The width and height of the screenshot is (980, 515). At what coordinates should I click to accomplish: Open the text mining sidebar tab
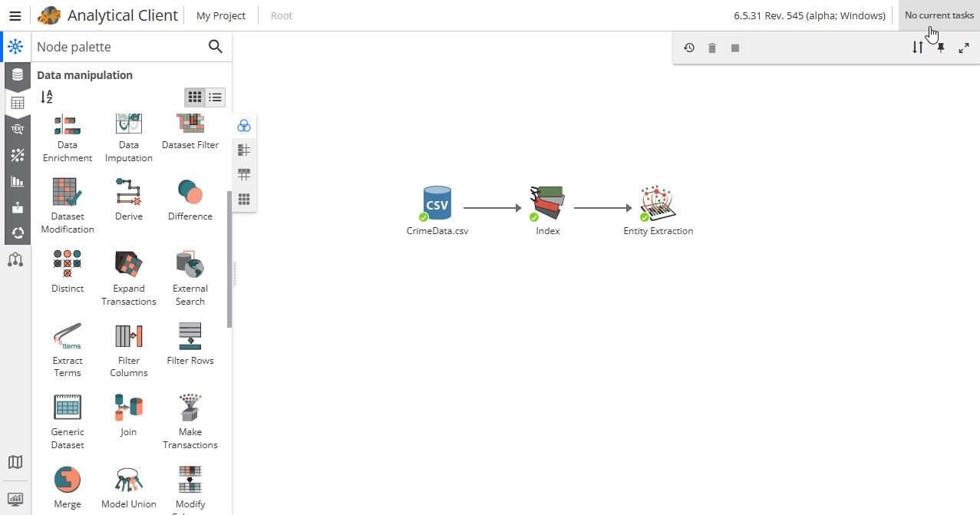pyautogui.click(x=17, y=129)
